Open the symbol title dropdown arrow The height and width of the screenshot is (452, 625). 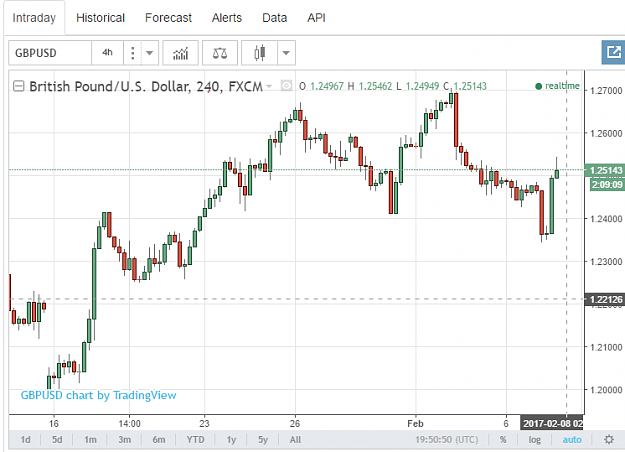tap(269, 86)
